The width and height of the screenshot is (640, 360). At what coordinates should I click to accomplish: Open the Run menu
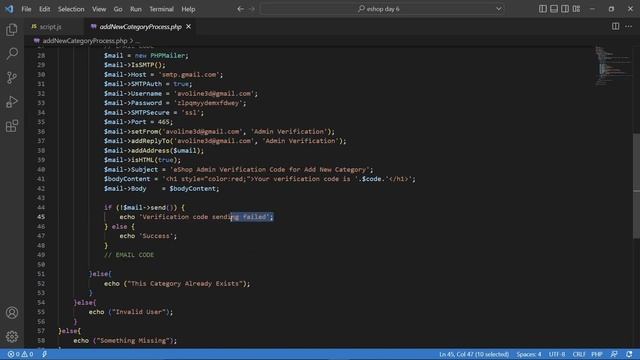136,9
